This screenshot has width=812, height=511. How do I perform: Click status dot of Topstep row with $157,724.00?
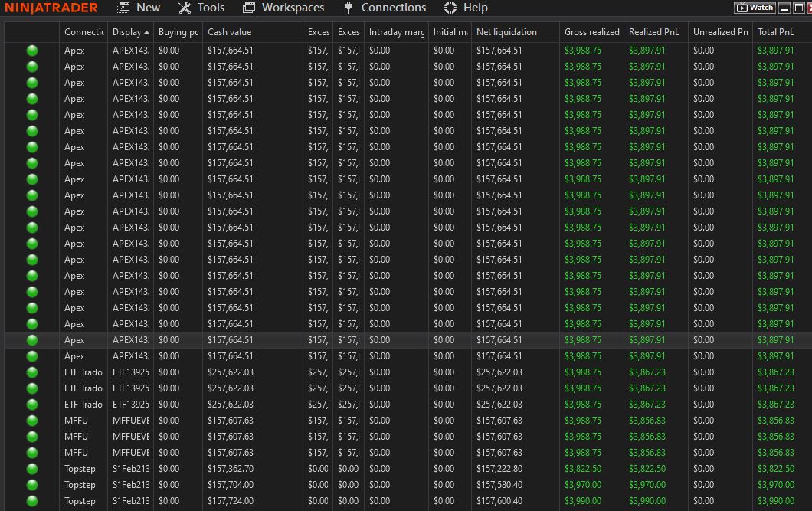pos(32,501)
